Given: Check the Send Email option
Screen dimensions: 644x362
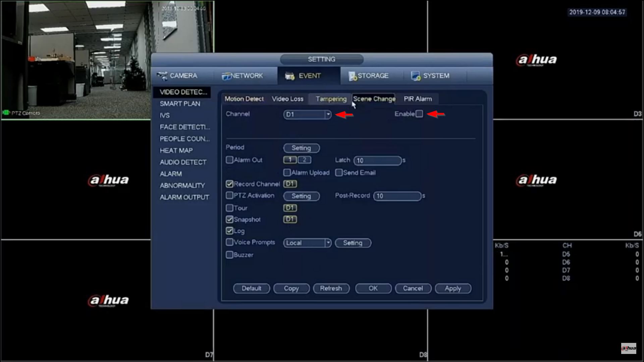Looking at the screenshot, I should point(339,173).
